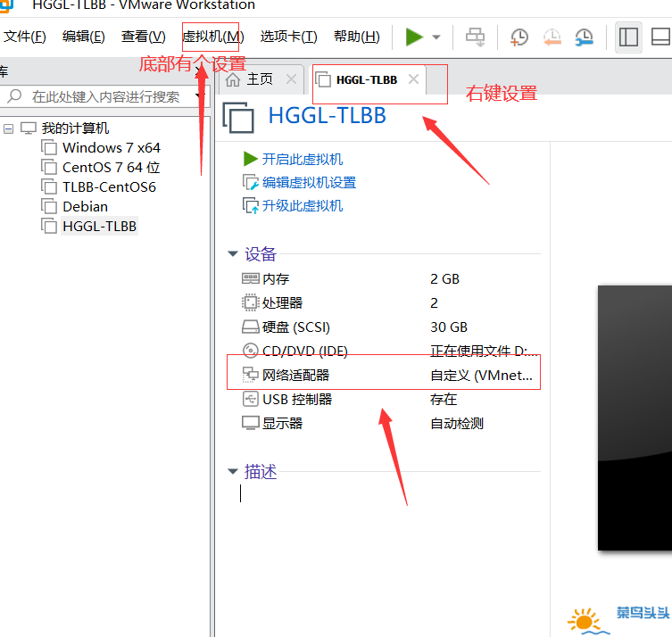Image resolution: width=672 pixels, height=637 pixels.
Task: Click the VM screen preview thumbnail
Action: 635,418
